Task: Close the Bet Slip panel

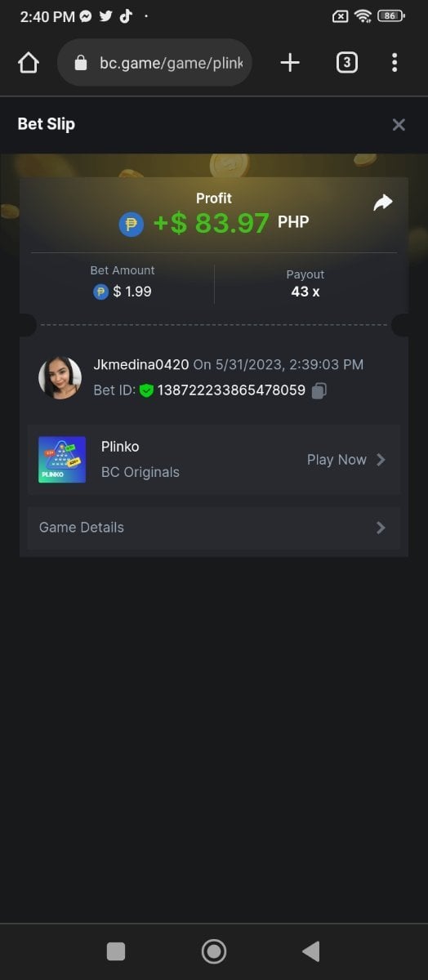Action: (x=399, y=125)
